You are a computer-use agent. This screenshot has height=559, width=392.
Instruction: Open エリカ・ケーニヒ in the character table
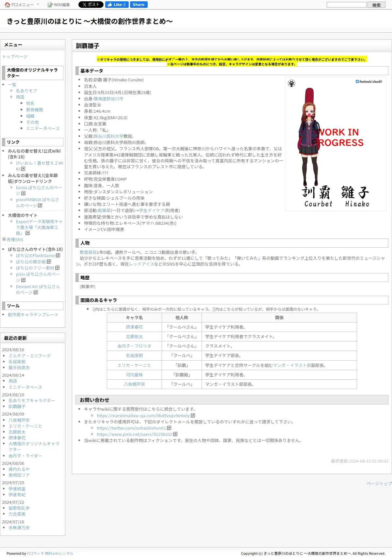click(x=134, y=365)
